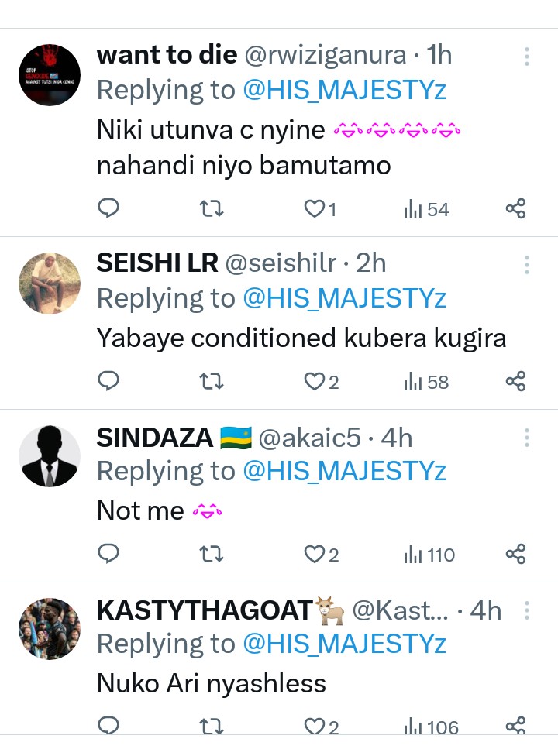Open more options for SINDAZA tweet
This screenshot has width=558, height=756.
coord(527,438)
